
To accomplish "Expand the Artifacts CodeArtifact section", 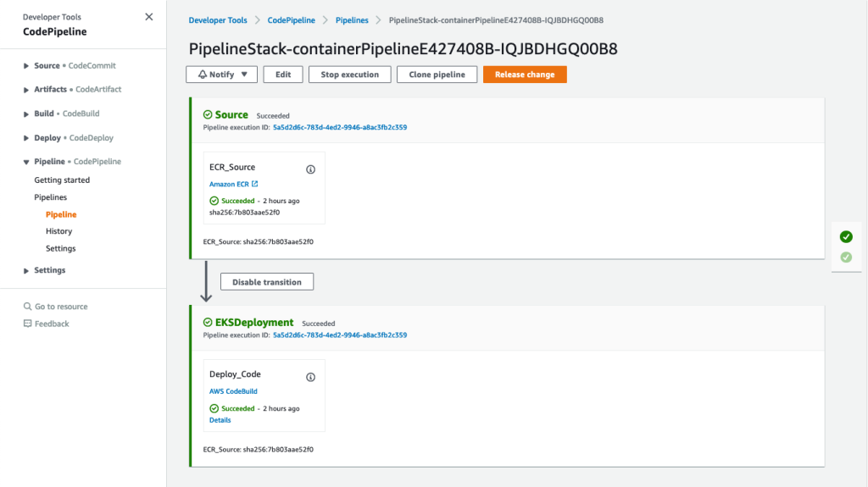I will [x=26, y=90].
